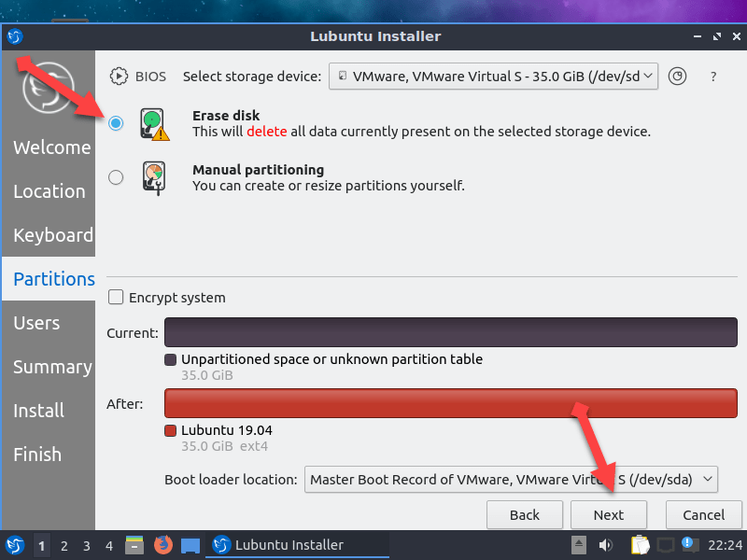Open the Lubuntu start menu icon
The height and width of the screenshot is (560, 747).
[x=15, y=545]
